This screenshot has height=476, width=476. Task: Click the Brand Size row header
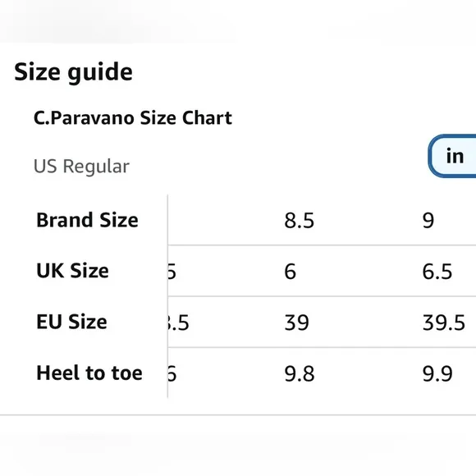(87, 220)
